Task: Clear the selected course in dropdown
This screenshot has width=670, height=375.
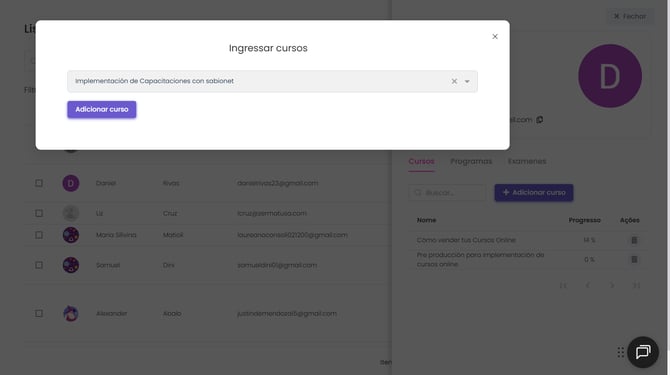Action: pyautogui.click(x=454, y=81)
